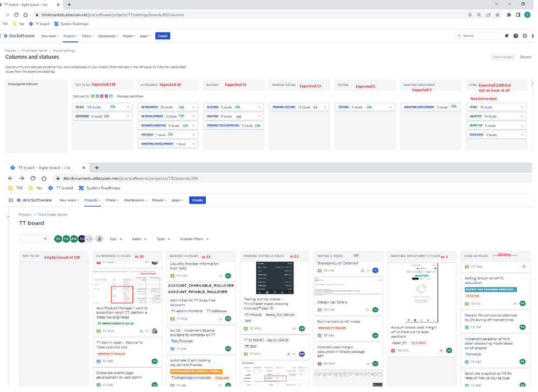Add people icon on TT board
The height and width of the screenshot is (392, 538).
100,239
